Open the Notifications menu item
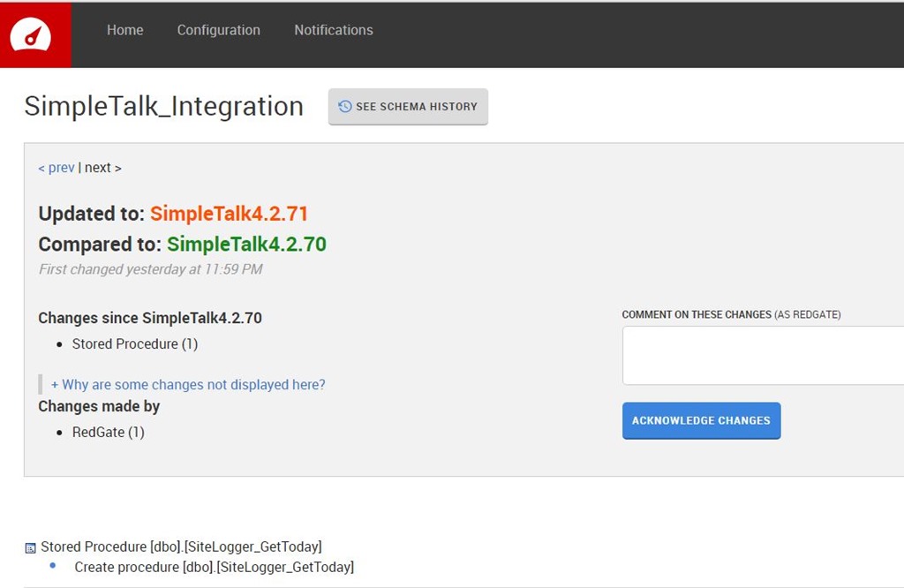Viewport: 904px width, 588px height. pos(333,30)
